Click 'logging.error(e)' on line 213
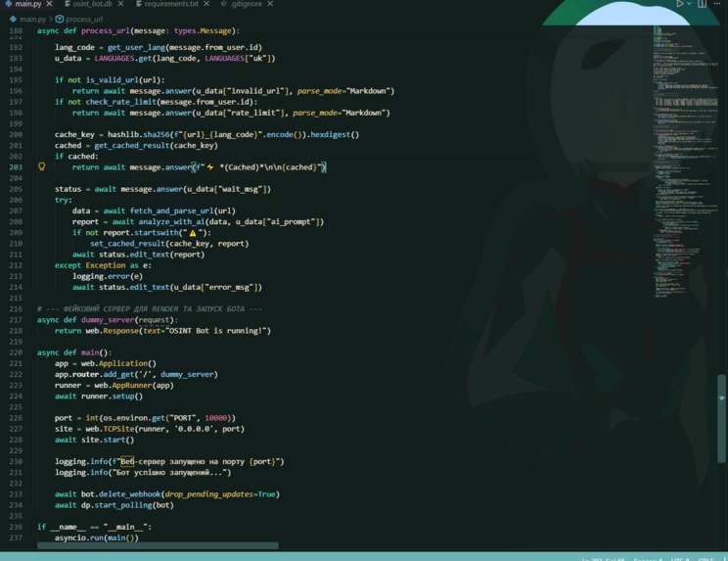Screen dimensions: 728x561 pyautogui.click(x=108, y=276)
